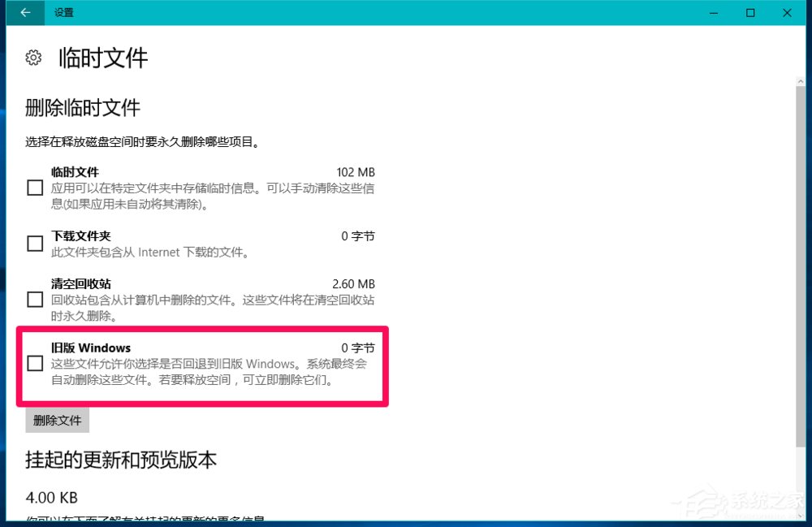Check the 临时文件 checkbox
Viewport: 812px width, 527px height.
pos(34,188)
